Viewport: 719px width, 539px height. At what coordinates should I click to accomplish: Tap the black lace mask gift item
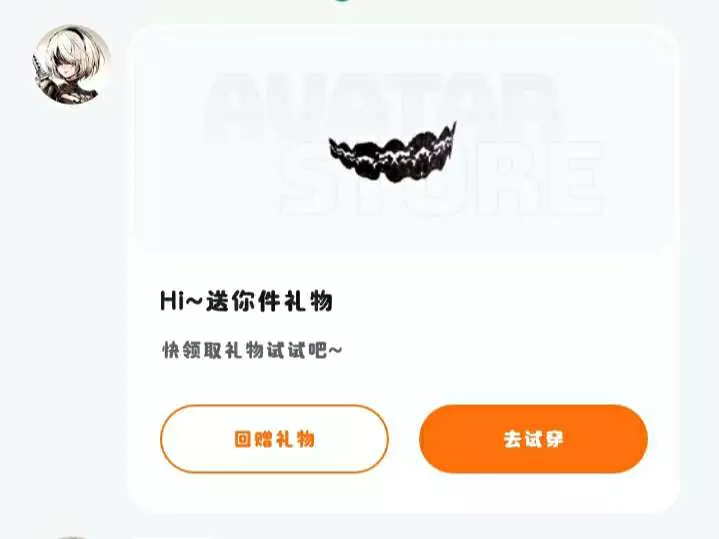coord(393,151)
